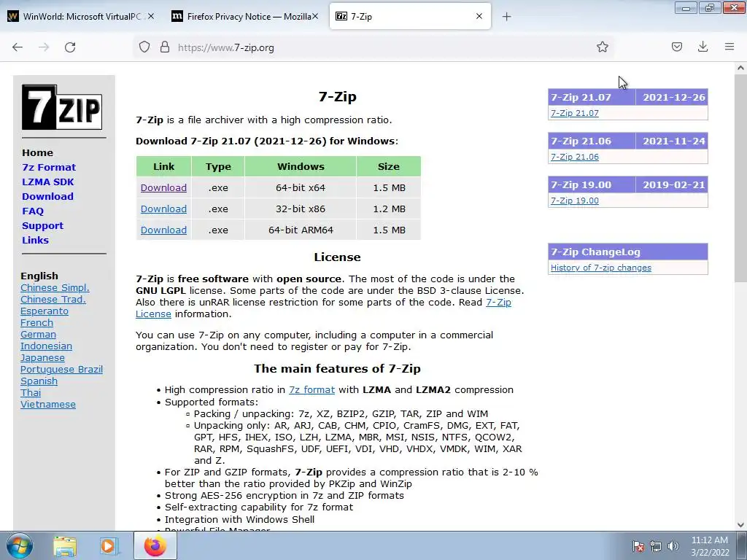
Task: Open 7z Format sidebar link
Action: pos(49,167)
